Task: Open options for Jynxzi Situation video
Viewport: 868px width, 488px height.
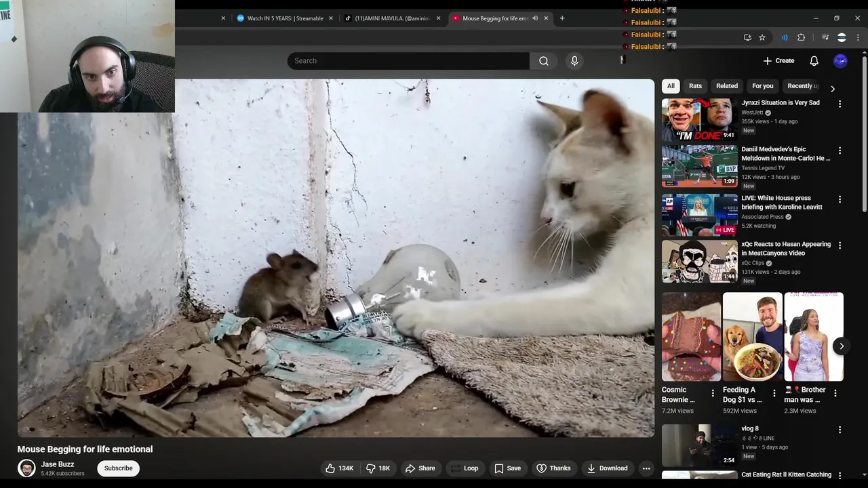Action: pyautogui.click(x=840, y=104)
